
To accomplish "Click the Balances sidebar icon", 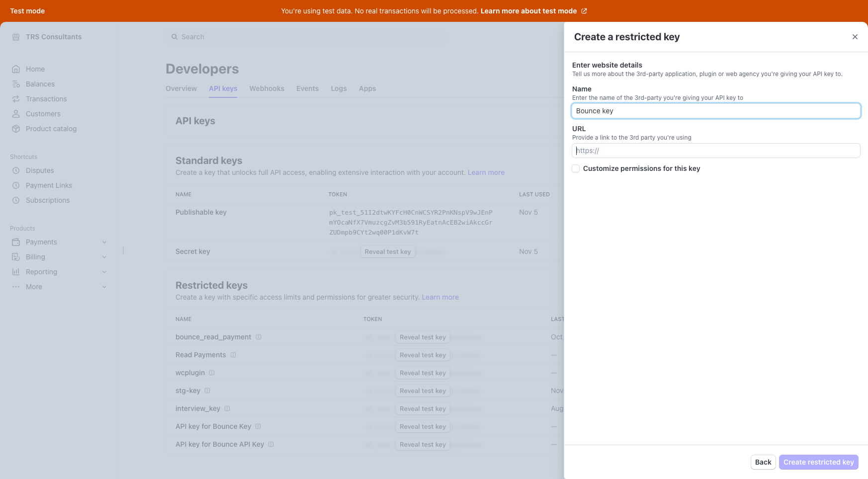I will click(x=16, y=84).
